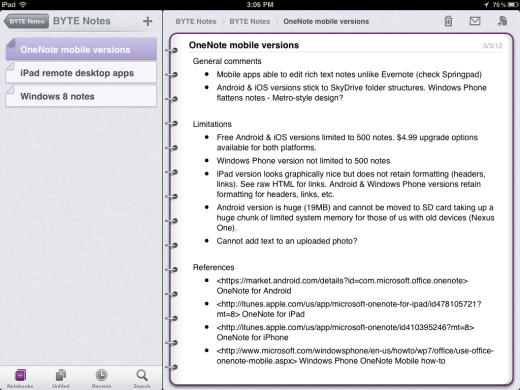Tap the 3:06 PM clock in status bar
520x390 pixels.
[x=260, y=5]
